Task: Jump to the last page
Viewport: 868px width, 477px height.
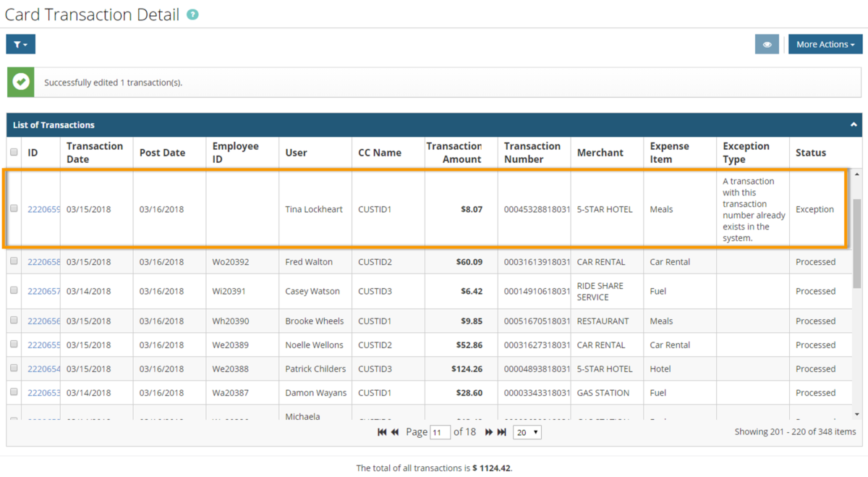Action: [x=500, y=432]
